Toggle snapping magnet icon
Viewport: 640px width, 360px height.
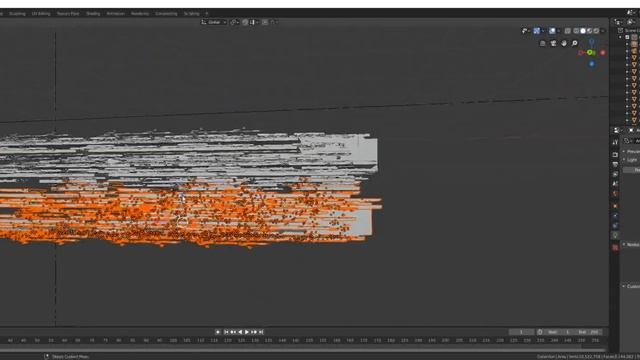(245, 22)
